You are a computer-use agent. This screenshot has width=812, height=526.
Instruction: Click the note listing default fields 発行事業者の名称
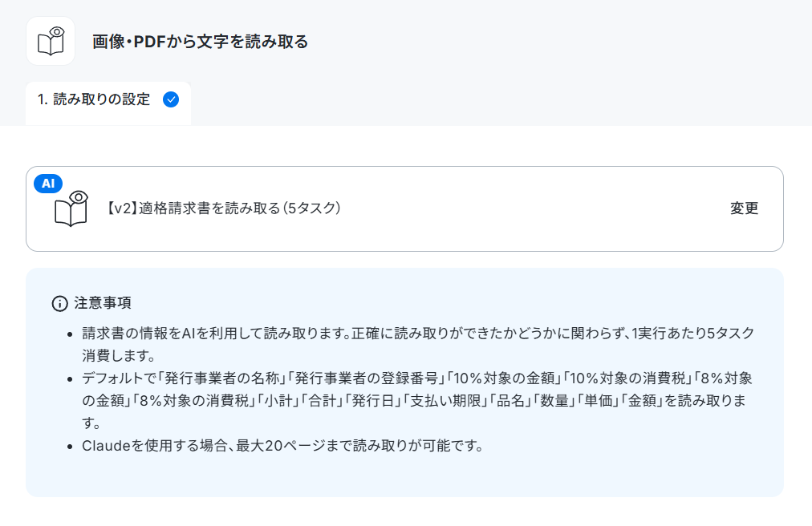pos(417,400)
